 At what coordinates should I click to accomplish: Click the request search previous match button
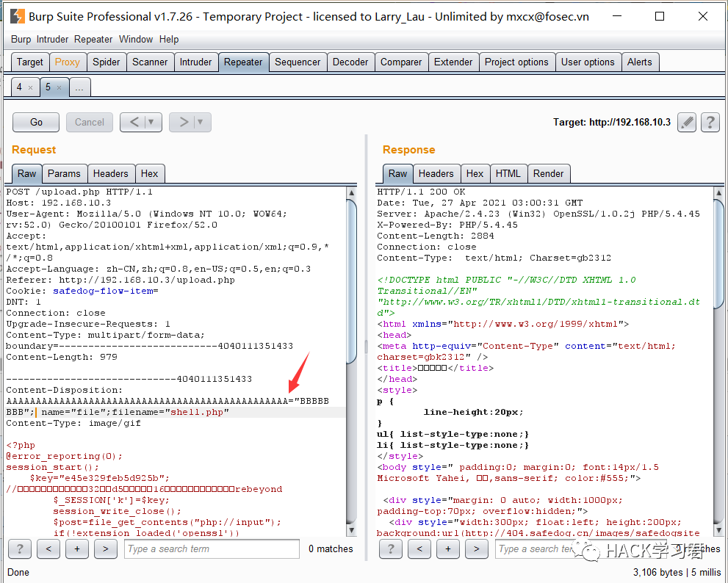[48, 549]
